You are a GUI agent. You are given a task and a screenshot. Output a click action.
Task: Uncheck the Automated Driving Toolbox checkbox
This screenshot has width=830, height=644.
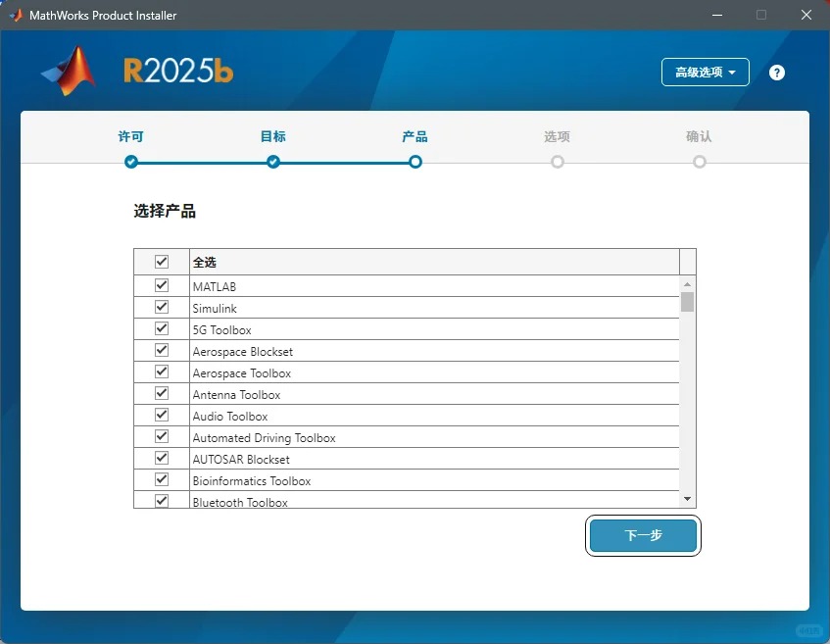click(x=162, y=436)
